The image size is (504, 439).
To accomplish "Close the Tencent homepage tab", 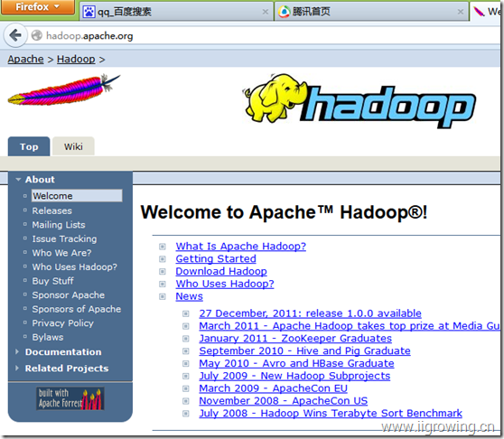I will click(x=461, y=12).
